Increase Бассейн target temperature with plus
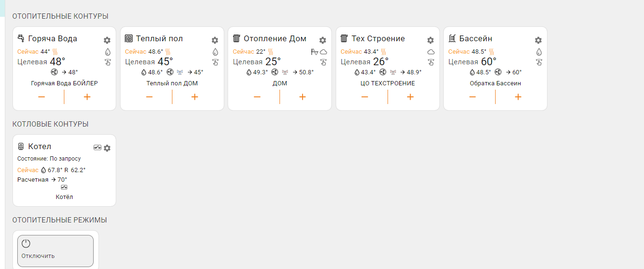This screenshot has width=644, height=269. [x=518, y=97]
